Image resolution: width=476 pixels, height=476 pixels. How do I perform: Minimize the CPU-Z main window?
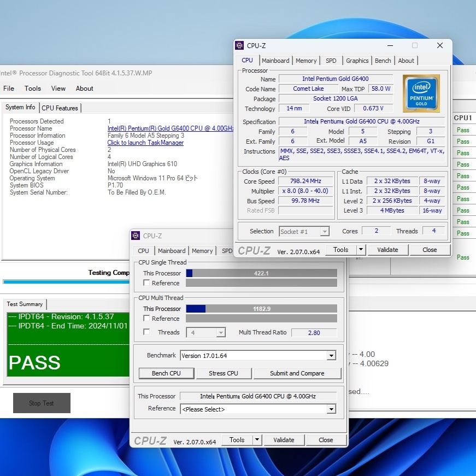(390, 46)
